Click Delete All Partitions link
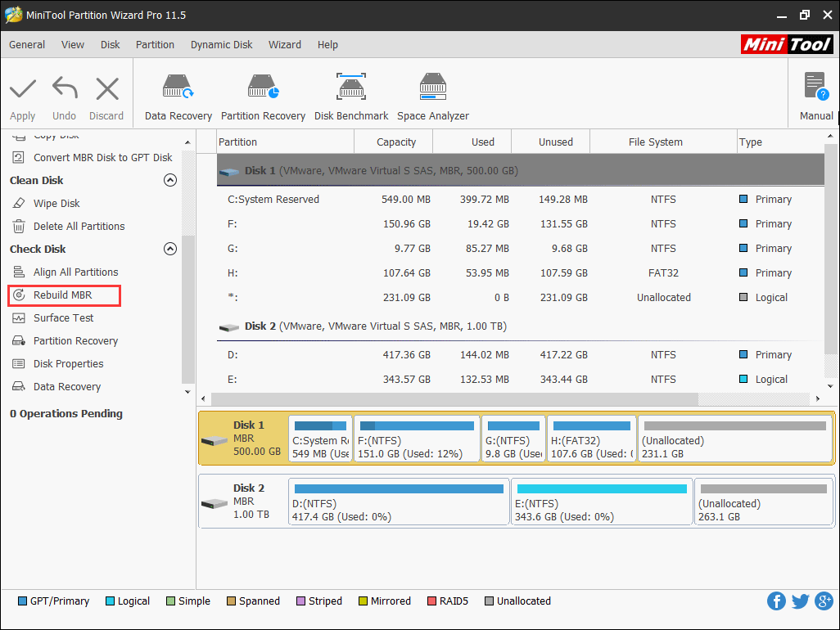840x630 pixels. tap(79, 227)
